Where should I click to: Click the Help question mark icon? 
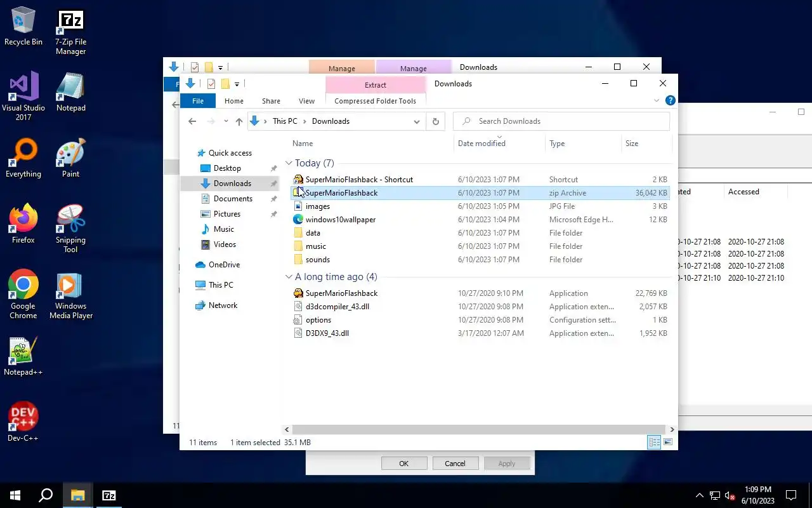[x=670, y=100]
